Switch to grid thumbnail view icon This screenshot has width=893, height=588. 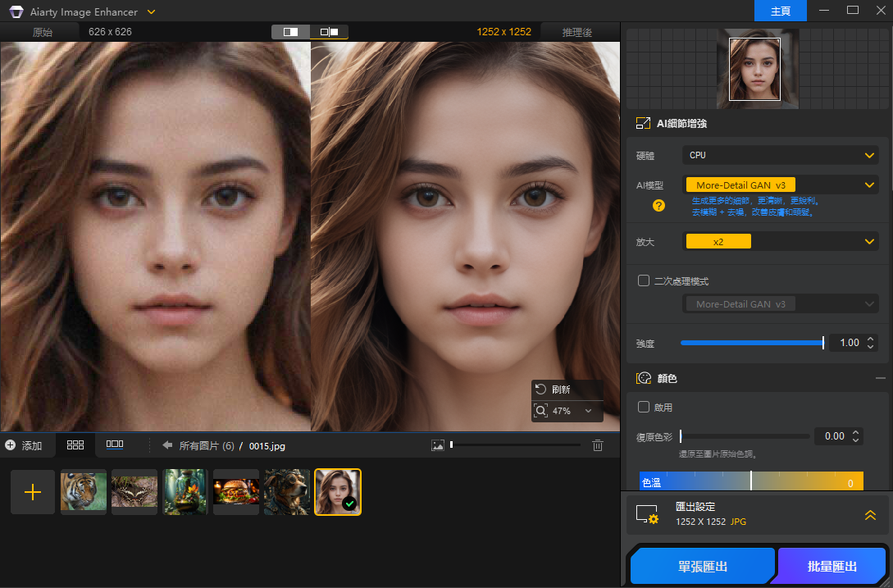click(x=75, y=445)
